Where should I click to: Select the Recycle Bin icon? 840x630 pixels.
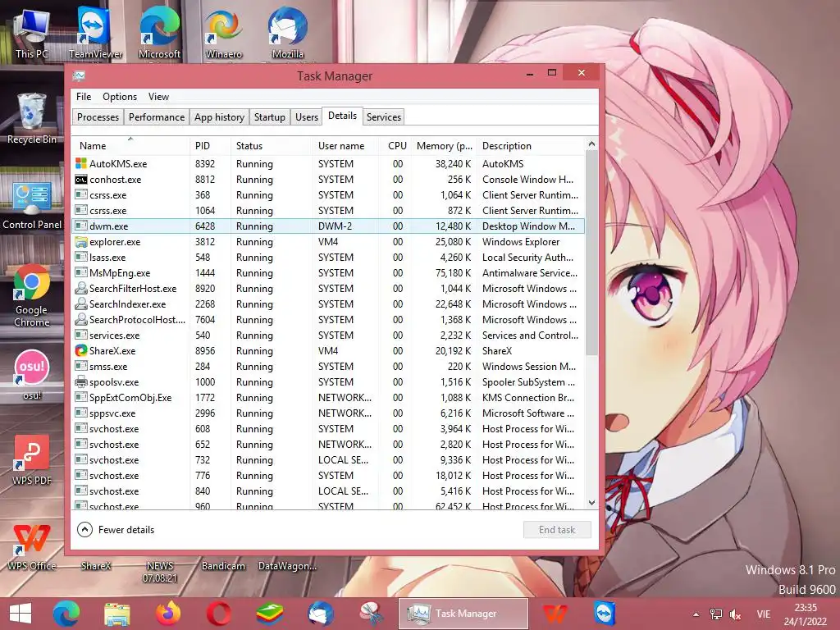tap(32, 118)
